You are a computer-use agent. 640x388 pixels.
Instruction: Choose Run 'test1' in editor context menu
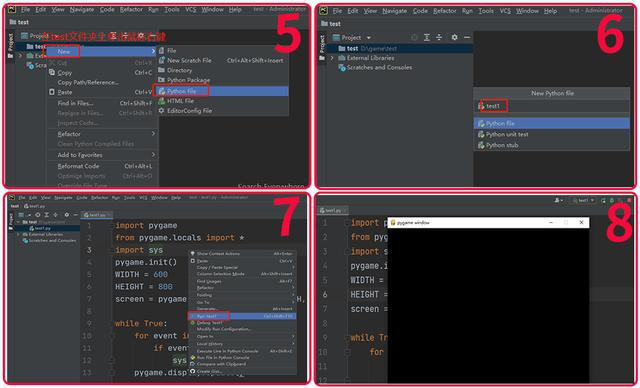242,316
